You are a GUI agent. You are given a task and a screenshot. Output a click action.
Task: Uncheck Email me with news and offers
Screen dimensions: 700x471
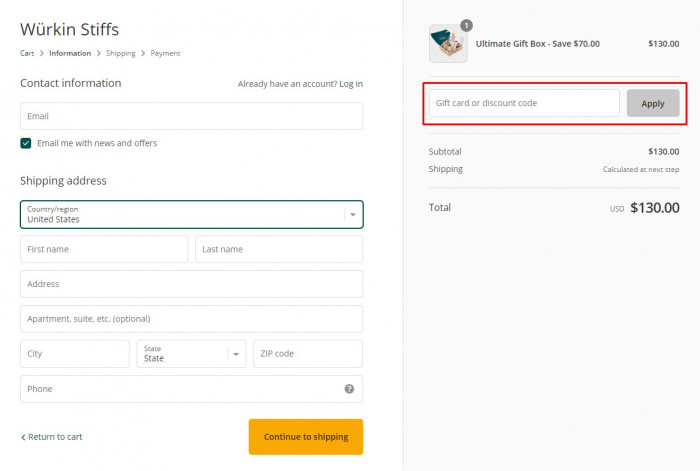pos(25,143)
